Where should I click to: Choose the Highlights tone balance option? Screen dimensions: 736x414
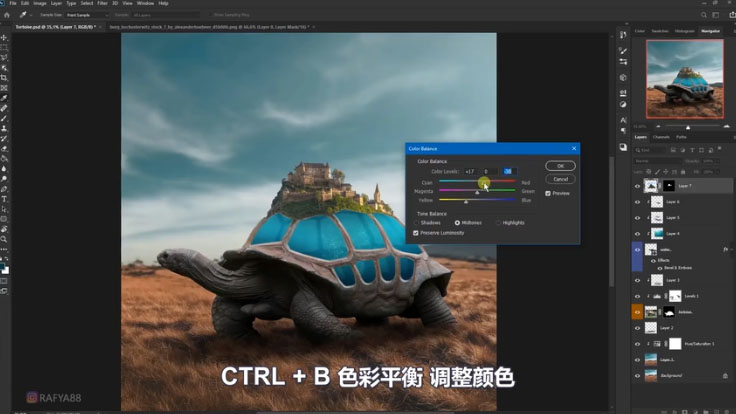click(499, 222)
